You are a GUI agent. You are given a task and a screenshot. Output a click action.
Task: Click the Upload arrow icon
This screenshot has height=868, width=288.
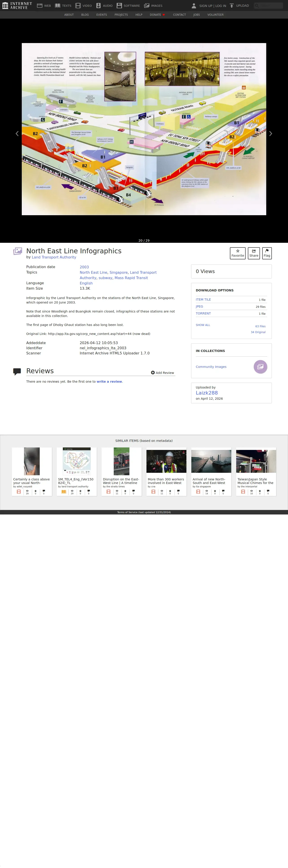(232, 6)
